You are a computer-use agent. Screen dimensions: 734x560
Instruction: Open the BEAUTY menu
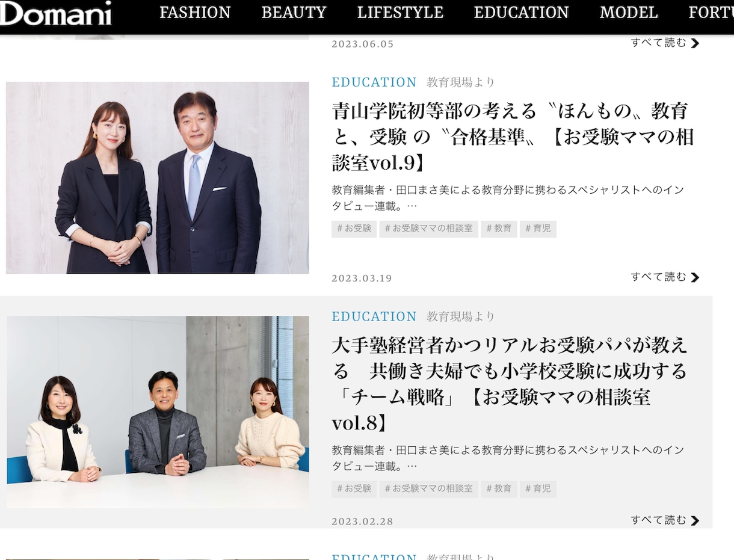[x=294, y=13]
